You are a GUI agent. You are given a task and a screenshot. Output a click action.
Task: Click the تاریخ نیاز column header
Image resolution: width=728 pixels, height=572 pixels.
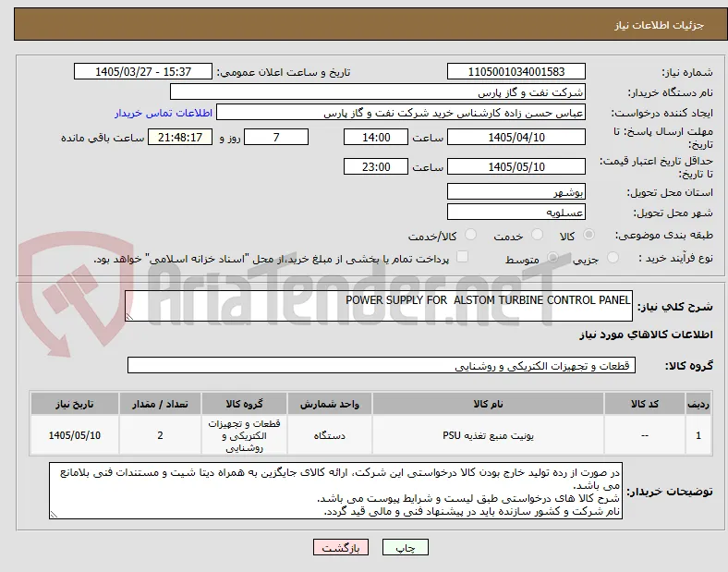click(75, 404)
